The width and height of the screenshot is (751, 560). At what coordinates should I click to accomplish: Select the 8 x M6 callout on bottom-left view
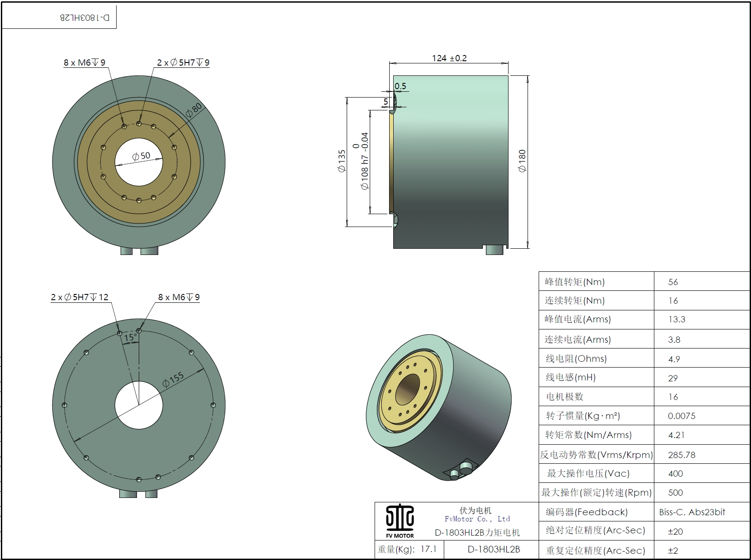[179, 297]
